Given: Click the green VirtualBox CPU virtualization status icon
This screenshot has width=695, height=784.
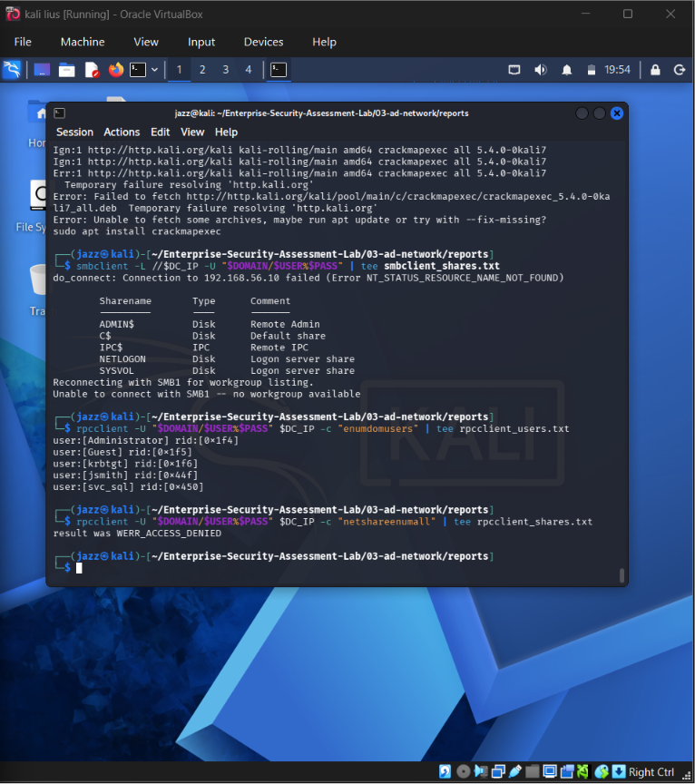Looking at the screenshot, I should pyautogui.click(x=583, y=772).
